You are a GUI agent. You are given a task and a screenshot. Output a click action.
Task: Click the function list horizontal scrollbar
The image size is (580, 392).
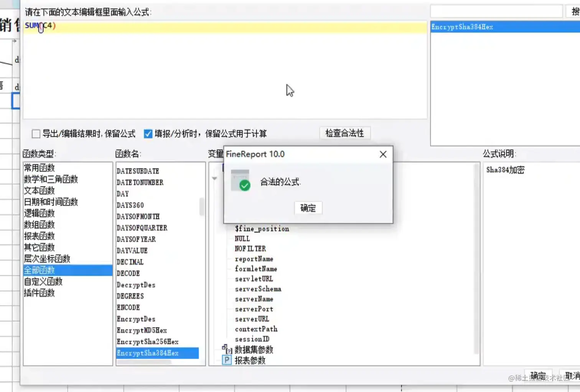click(144, 362)
